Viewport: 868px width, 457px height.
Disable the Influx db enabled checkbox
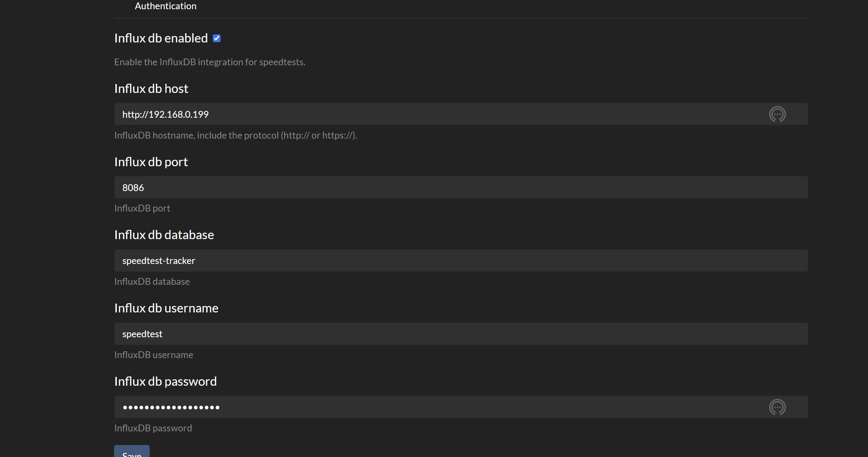[x=216, y=38]
